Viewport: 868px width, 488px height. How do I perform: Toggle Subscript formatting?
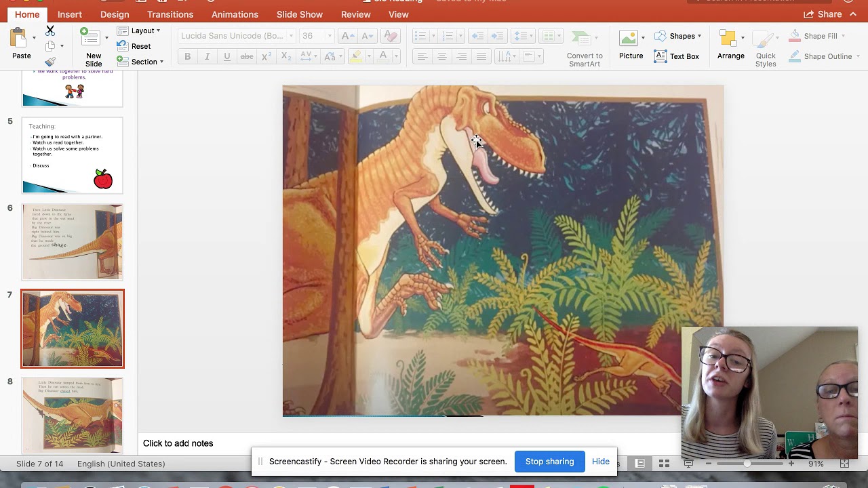286,56
